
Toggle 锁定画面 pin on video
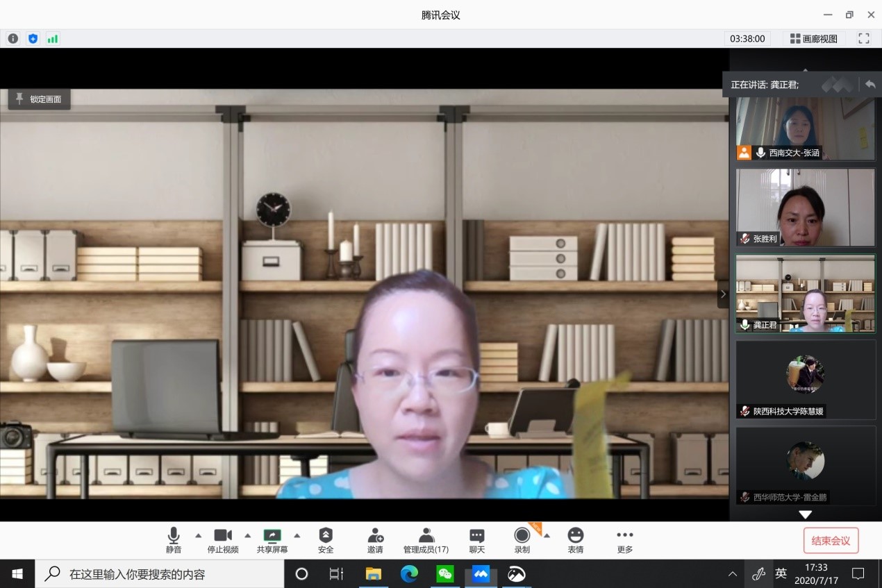(x=39, y=99)
